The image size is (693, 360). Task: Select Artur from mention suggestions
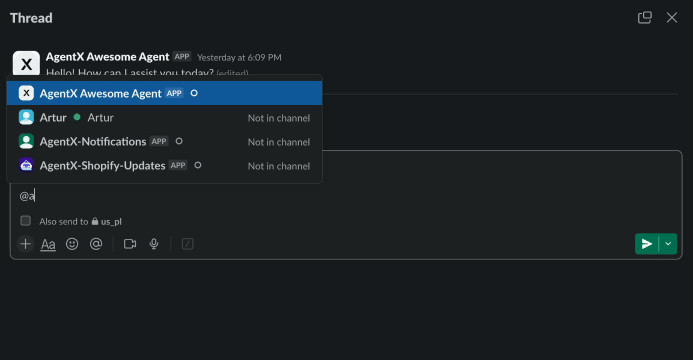tap(164, 117)
